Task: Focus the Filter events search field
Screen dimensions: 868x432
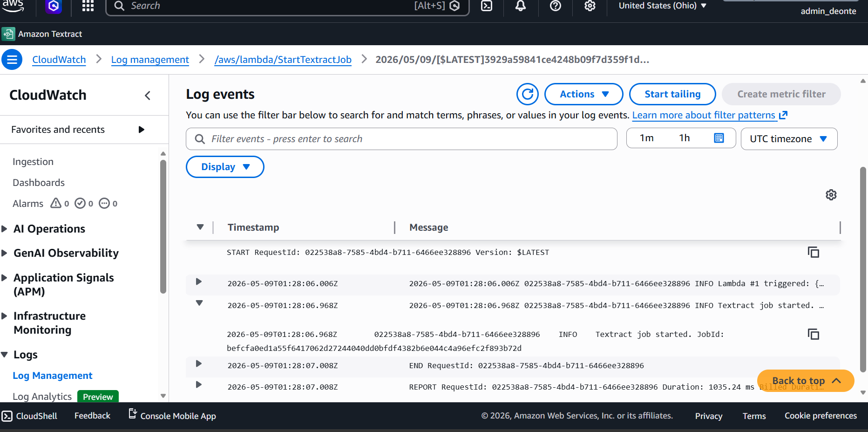Action: pyautogui.click(x=401, y=139)
